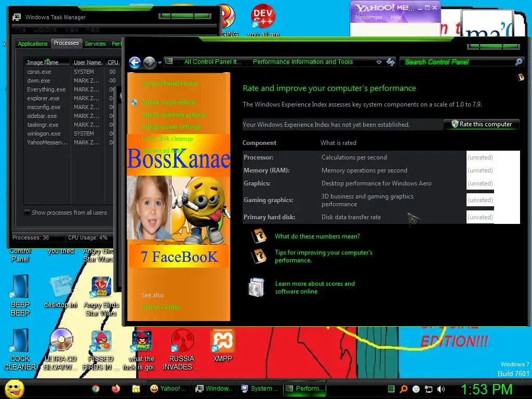
Task: Click Rate this computer button
Action: coord(482,124)
